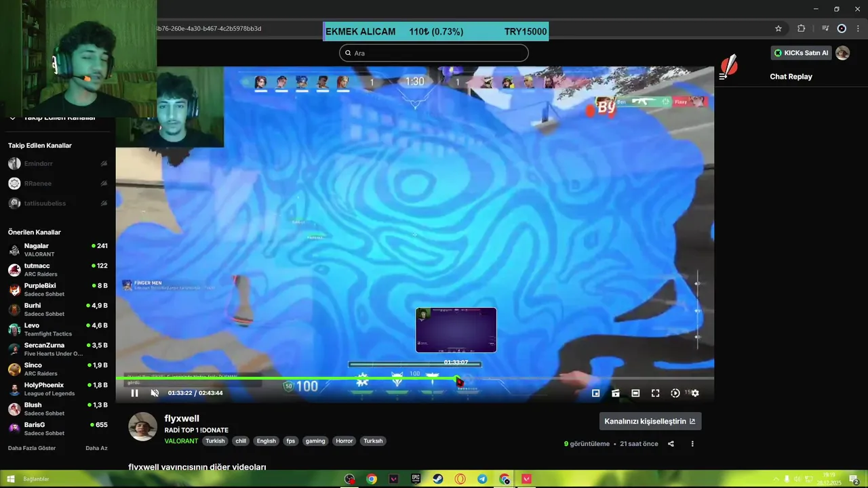Open tatlisuubeliss followed channel

(58, 203)
